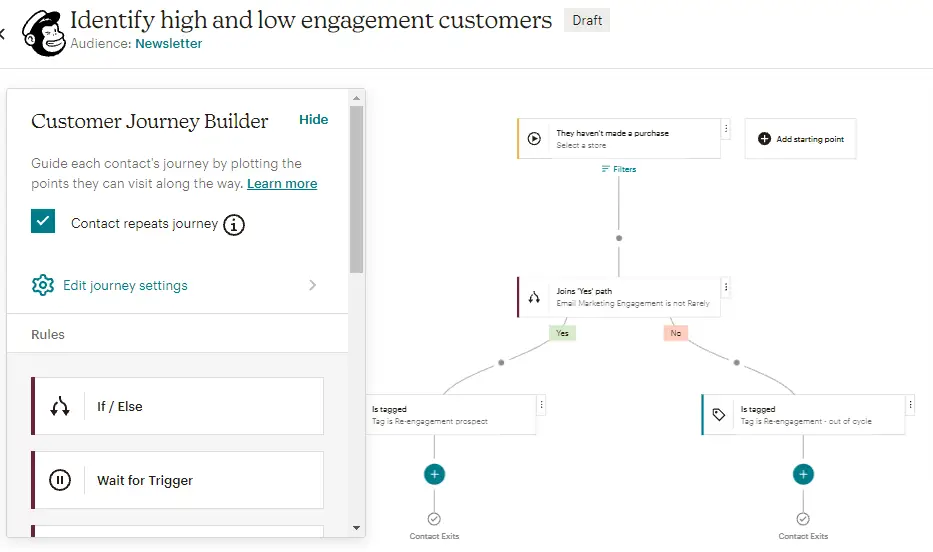This screenshot has width=933, height=552.
Task: Go back using the left arrow
Action: click(2, 34)
